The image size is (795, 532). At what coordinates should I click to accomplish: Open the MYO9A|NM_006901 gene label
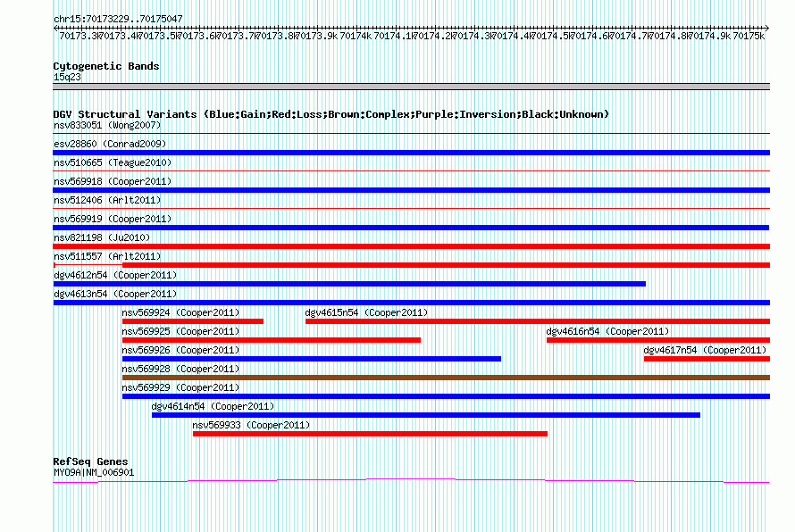pyautogui.click(x=94, y=472)
